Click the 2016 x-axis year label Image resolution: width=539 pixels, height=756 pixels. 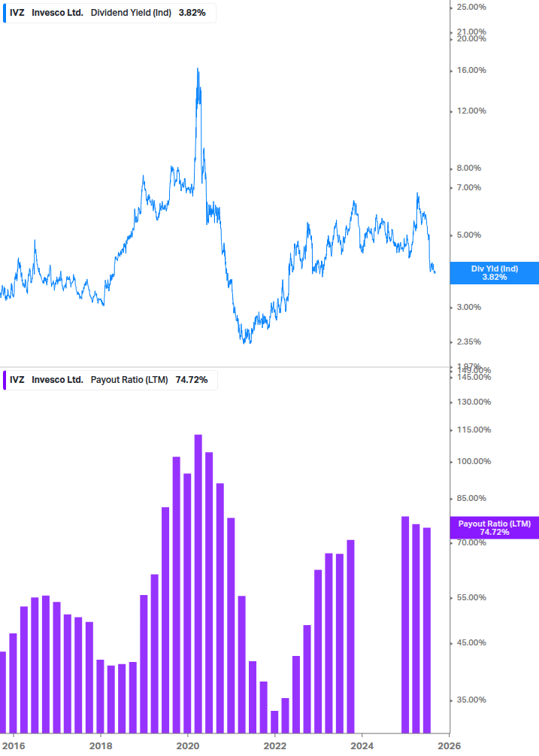pos(14,746)
